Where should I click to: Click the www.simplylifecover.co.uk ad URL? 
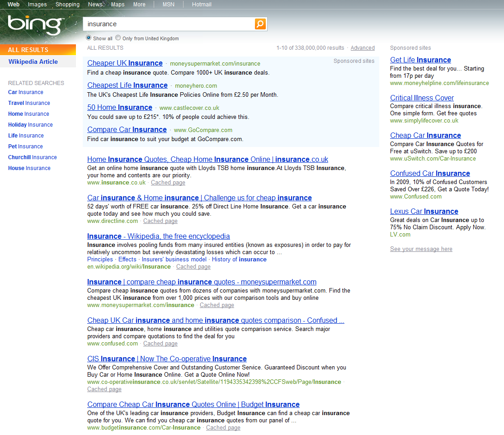click(424, 121)
